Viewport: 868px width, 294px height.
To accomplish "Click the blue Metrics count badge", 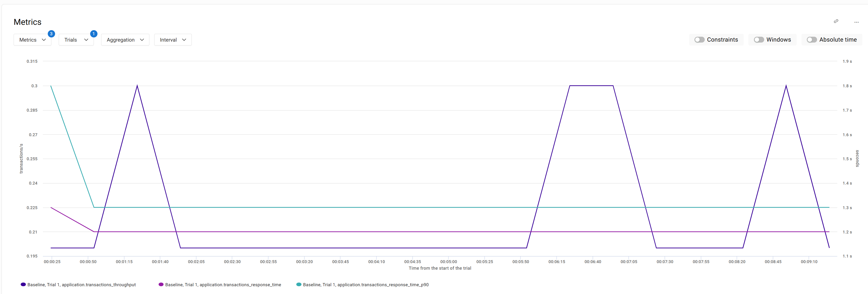I will (51, 34).
